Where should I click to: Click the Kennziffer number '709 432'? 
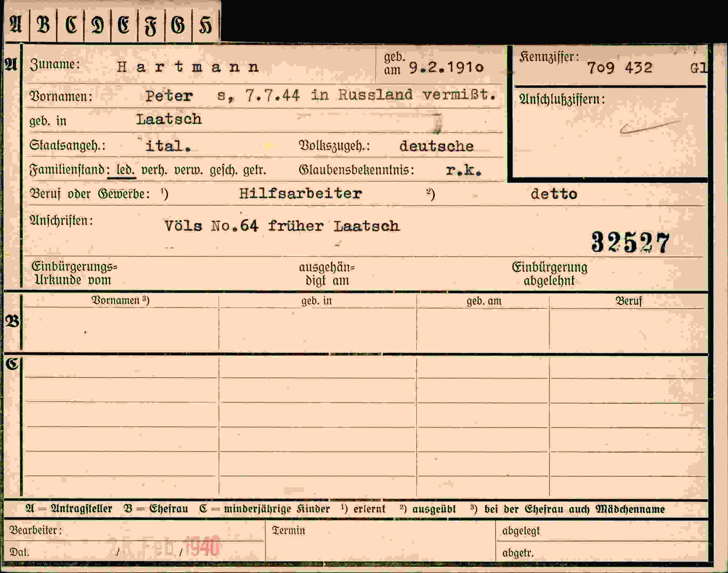pos(620,68)
